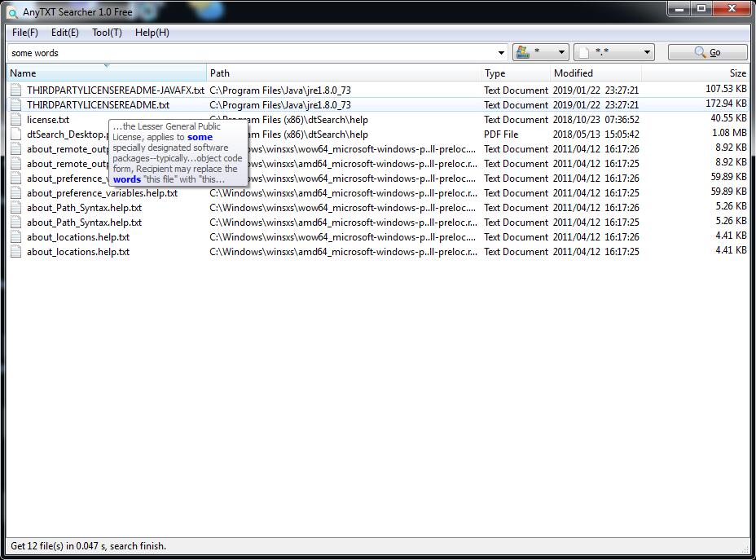Select about_locations.help.txt with amd64 path
The height and width of the screenshot is (560, 756).
[78, 252]
